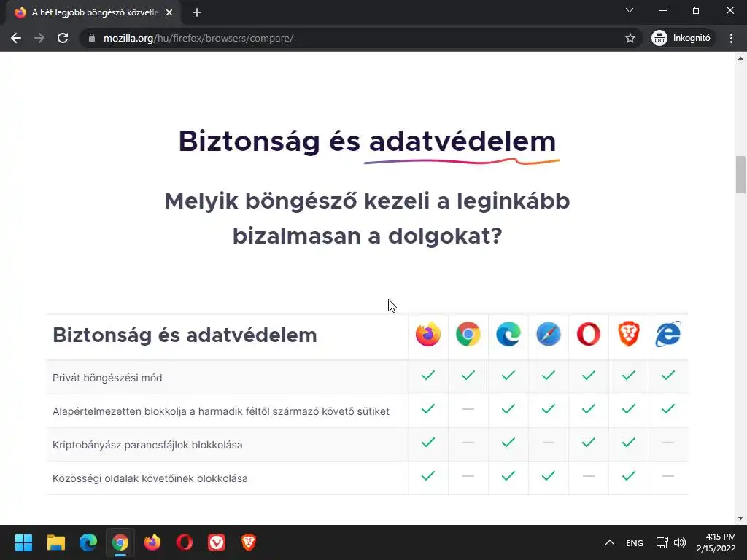Screen dimensions: 747x560
Task: Click the Inkognitó profile indicator
Action: [681, 38]
